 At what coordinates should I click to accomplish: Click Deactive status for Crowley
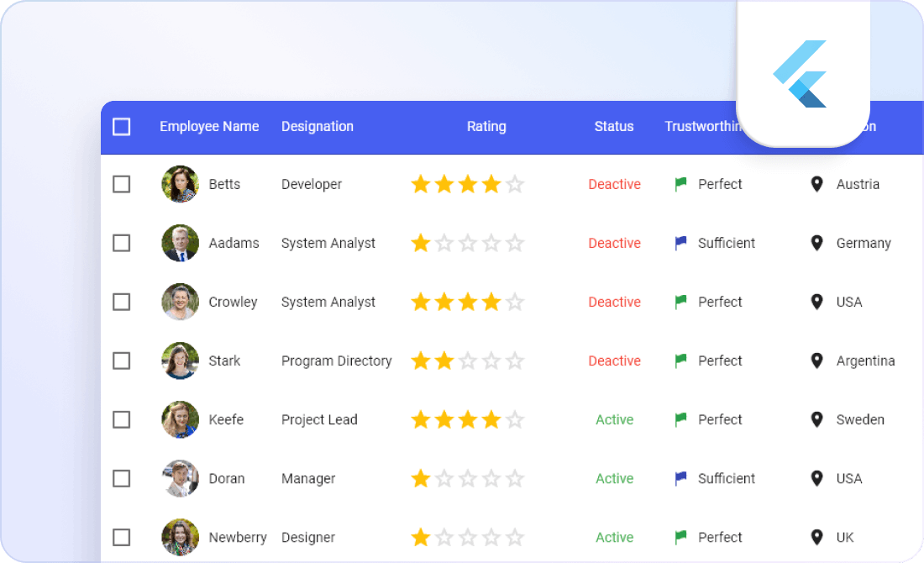coord(614,302)
